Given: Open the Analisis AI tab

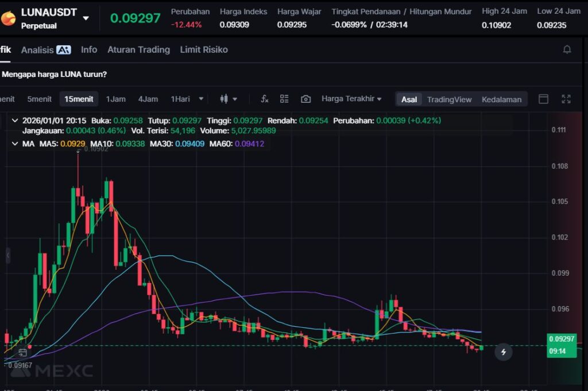Looking at the screenshot, I should pyautogui.click(x=45, y=50).
